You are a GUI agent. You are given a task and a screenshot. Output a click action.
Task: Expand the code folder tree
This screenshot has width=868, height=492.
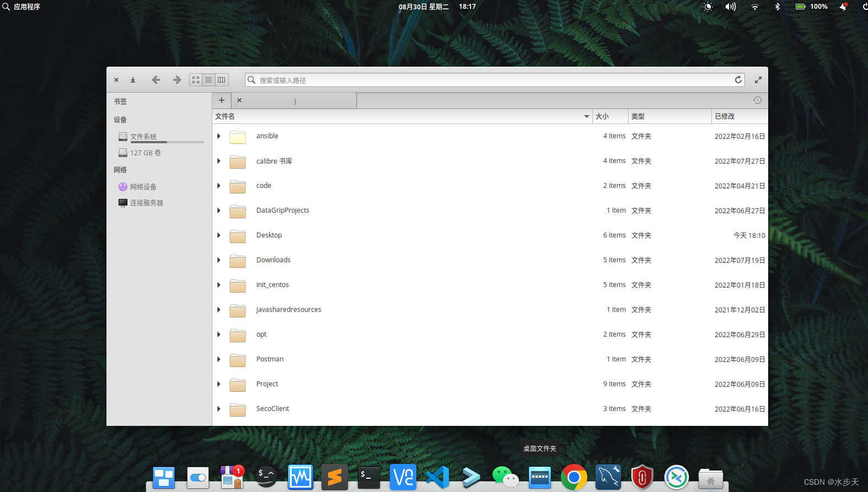(219, 186)
